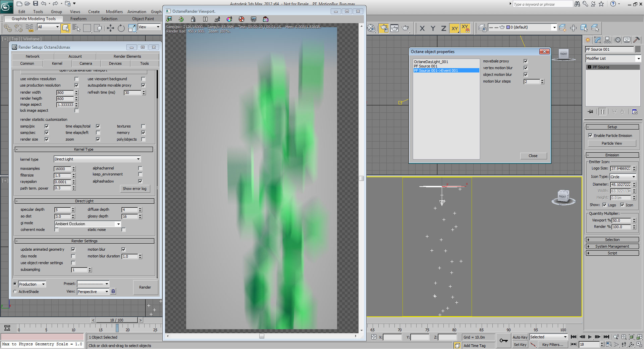Open the Preset dropdown in Render Setup
This screenshot has height=349, width=644.
(x=93, y=284)
